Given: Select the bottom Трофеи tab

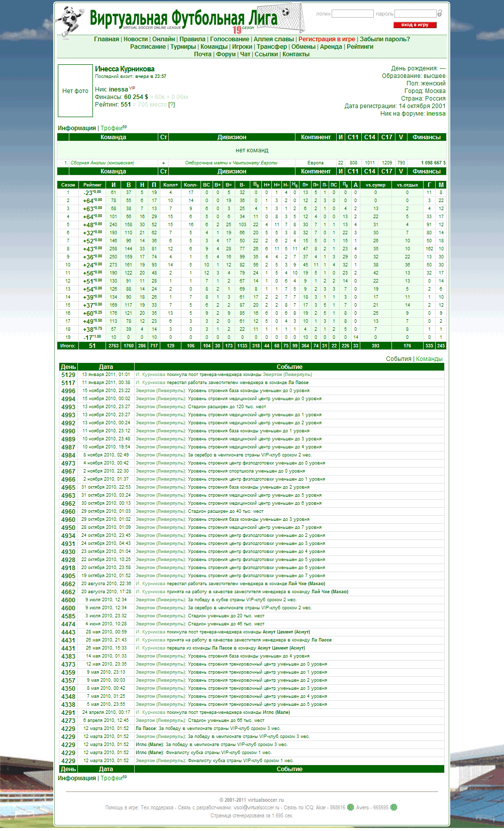Looking at the screenshot, I should (112, 778).
